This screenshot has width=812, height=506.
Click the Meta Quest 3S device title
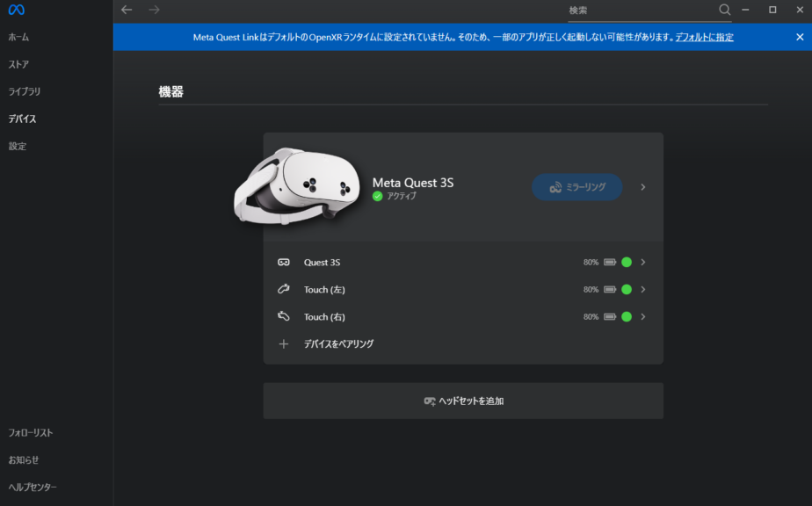pos(413,183)
